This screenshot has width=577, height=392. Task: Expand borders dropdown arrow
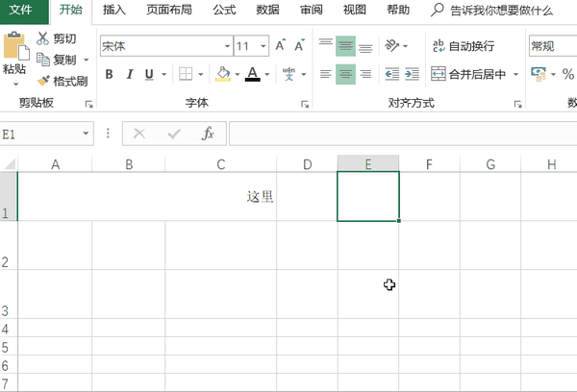[x=201, y=74]
